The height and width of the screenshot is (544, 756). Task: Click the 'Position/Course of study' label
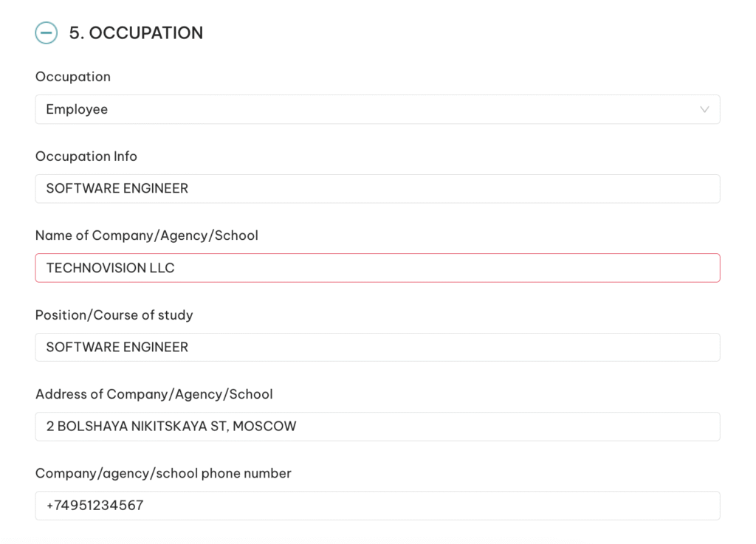point(114,315)
